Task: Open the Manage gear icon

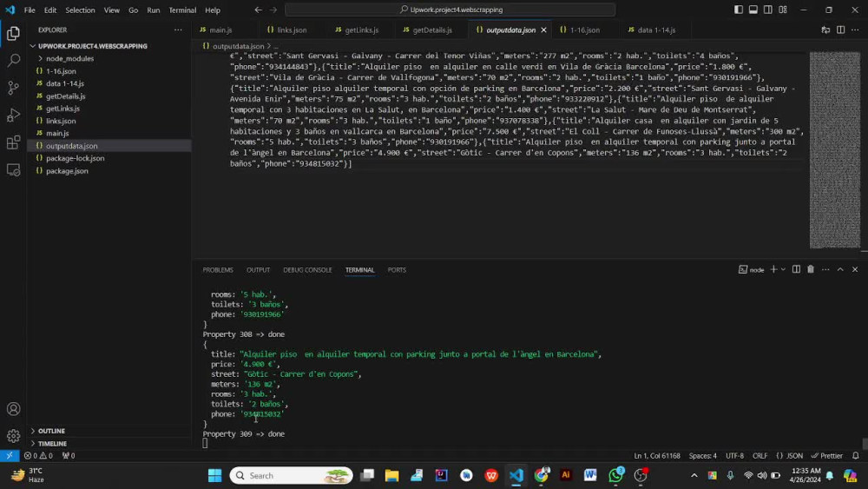Action: point(13,436)
